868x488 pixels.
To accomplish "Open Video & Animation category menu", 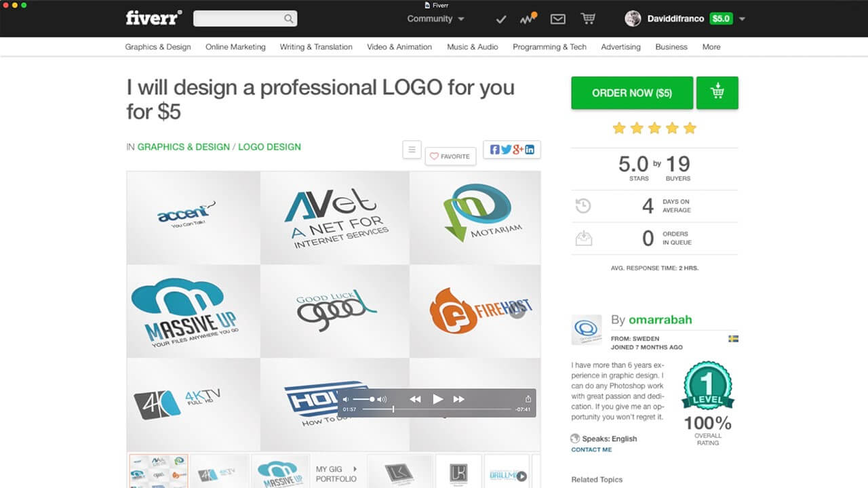I will click(399, 47).
